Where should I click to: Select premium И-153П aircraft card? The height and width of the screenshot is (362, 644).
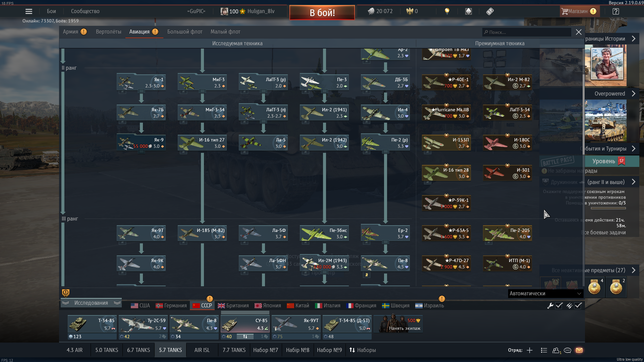point(446,142)
